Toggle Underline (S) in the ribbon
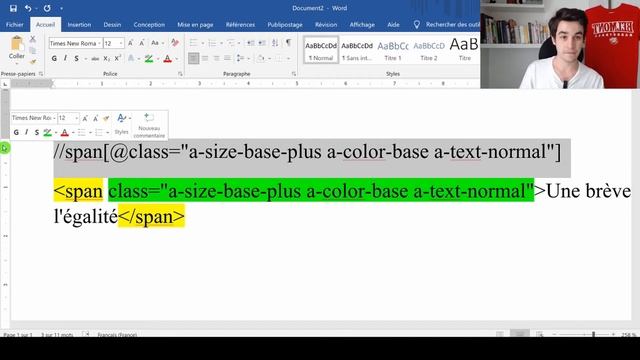640x360 pixels. pos(76,59)
